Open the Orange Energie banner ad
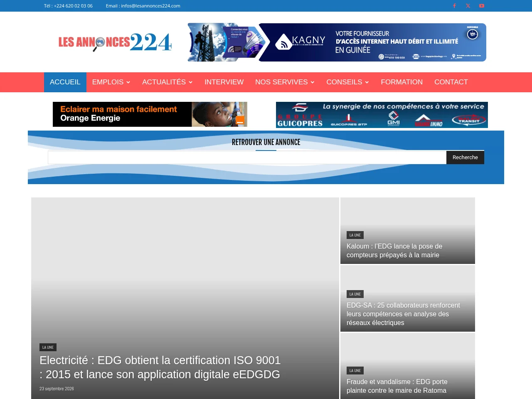Image resolution: width=532 pixels, height=399 pixels. pos(150,114)
